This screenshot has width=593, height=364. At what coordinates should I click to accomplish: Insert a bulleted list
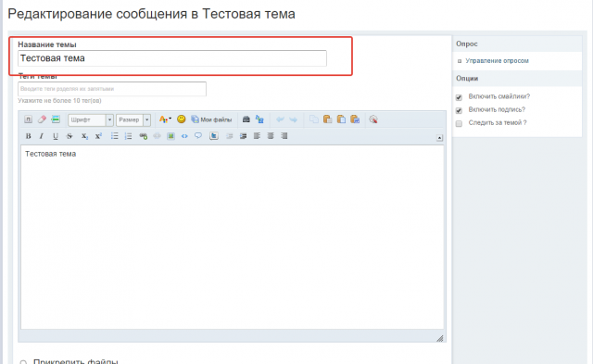click(114, 136)
